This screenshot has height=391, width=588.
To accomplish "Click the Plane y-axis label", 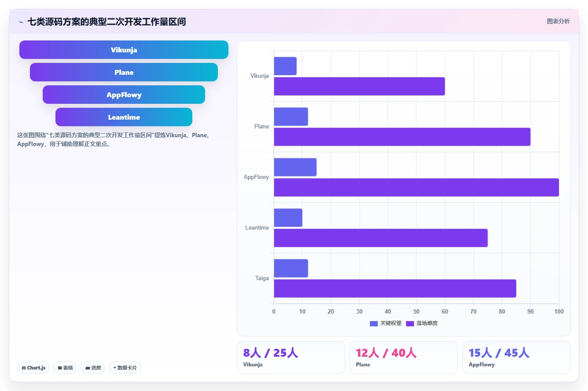I will [x=261, y=127].
